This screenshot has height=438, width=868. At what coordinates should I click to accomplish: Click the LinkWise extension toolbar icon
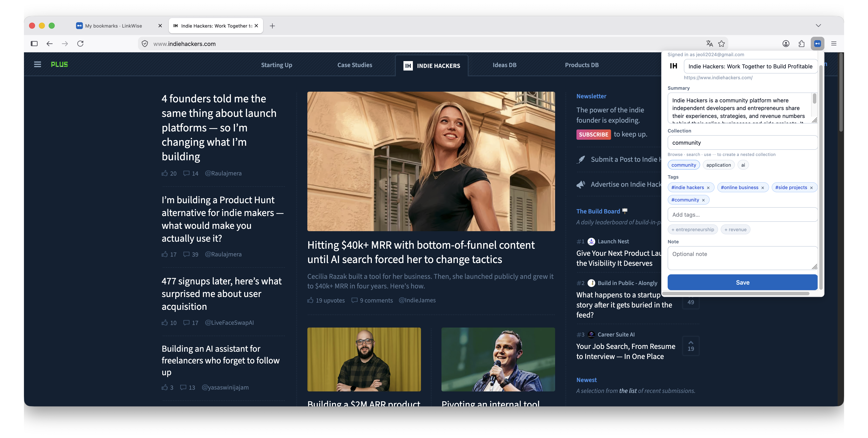[817, 44]
